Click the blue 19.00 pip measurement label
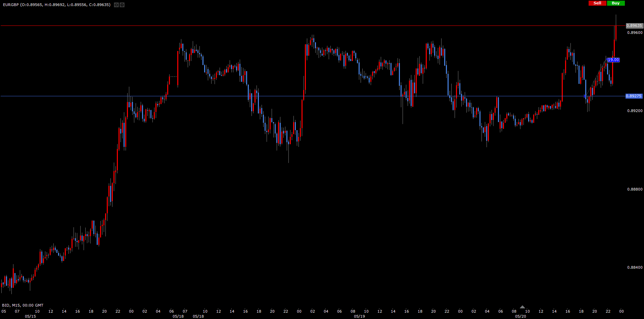The image size is (644, 319). [x=613, y=60]
